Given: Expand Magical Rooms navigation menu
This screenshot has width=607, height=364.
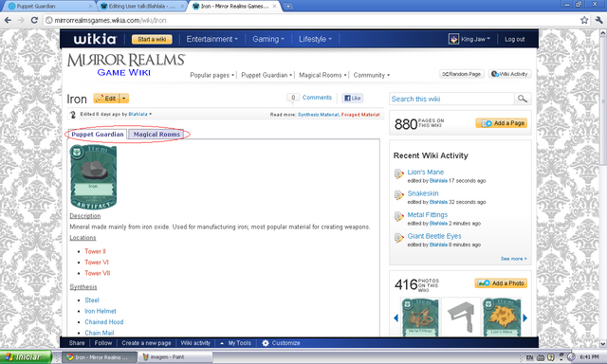Looking at the screenshot, I should [x=322, y=75].
